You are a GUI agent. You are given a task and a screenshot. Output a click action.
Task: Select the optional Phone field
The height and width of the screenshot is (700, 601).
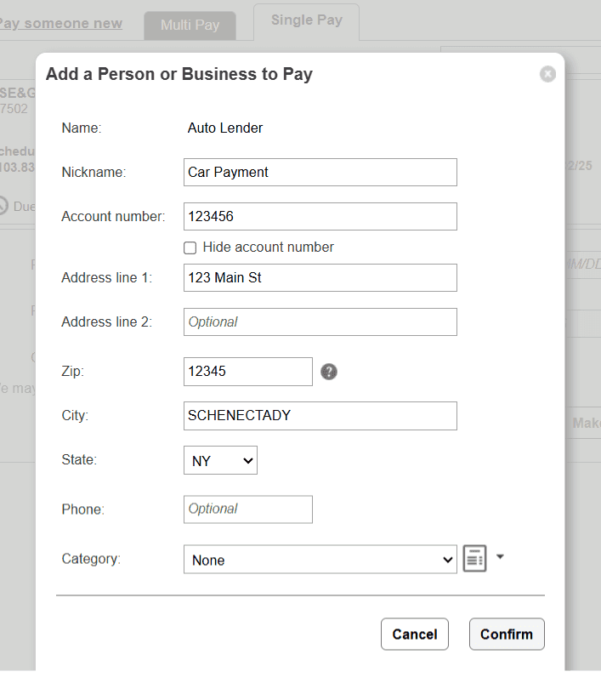tap(247, 509)
